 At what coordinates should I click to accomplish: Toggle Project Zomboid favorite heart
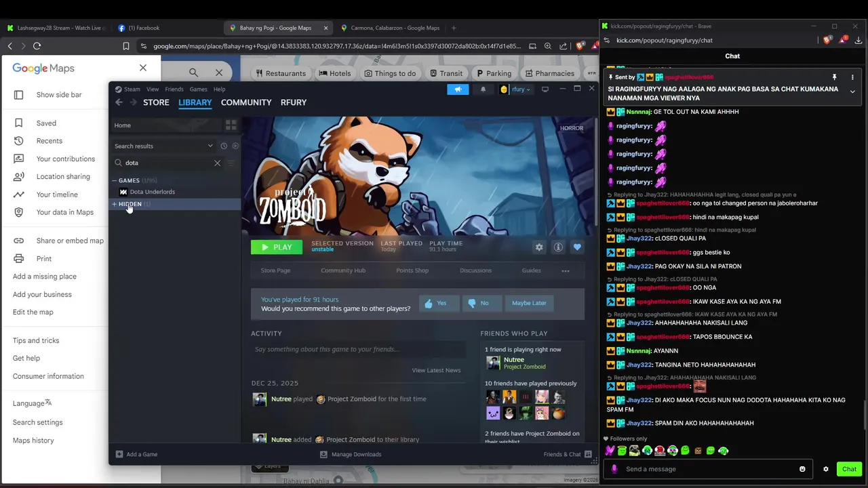tap(577, 247)
